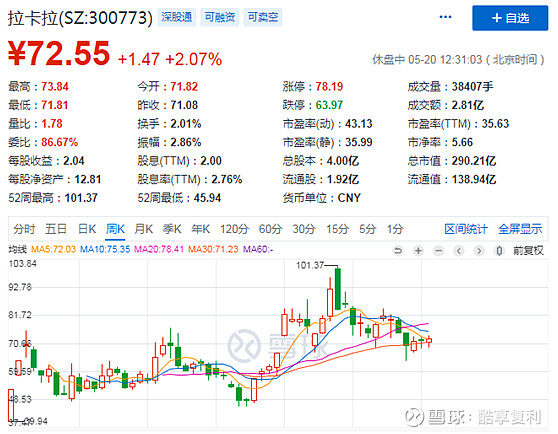Click the 量比 value 1.78
Viewport: 558px width, 434px height.
click(x=52, y=123)
